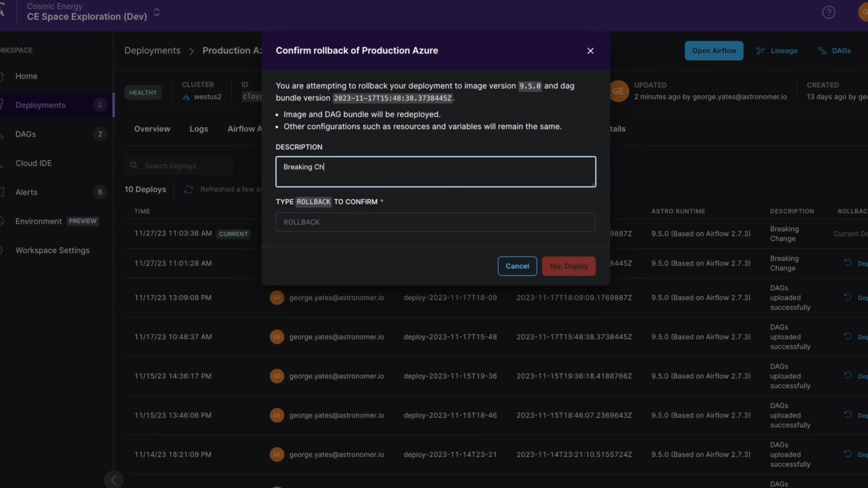This screenshot has height=488, width=868.
Task: Click into the Description text area
Action: 435,172
